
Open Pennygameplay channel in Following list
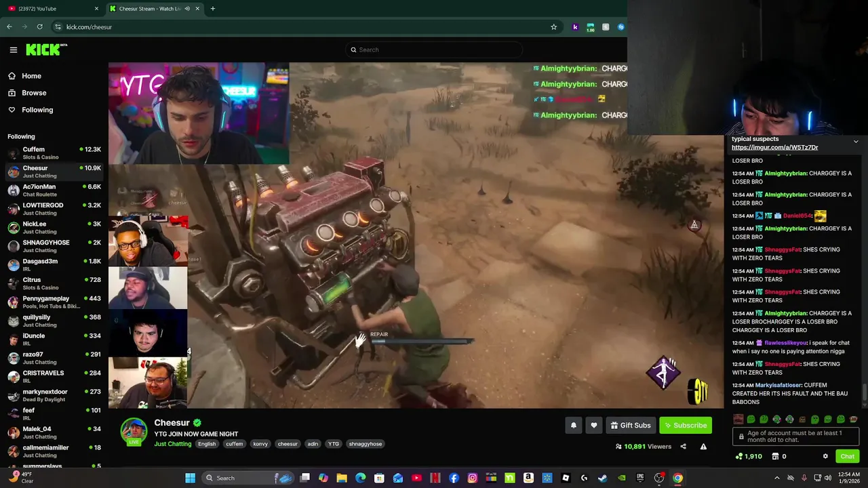coord(54,302)
